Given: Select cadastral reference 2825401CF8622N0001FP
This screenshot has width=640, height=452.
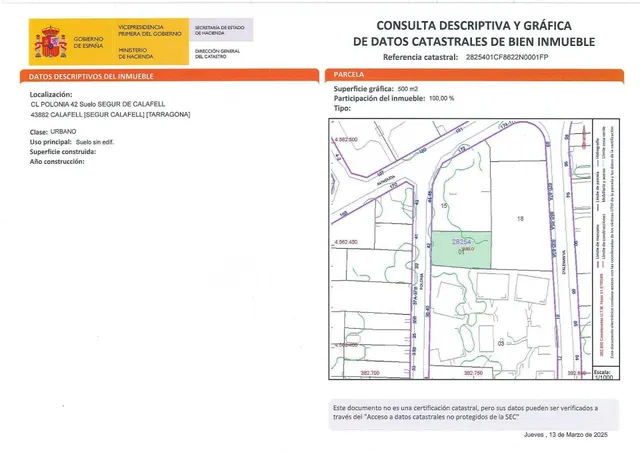Looking at the screenshot, I should pyautogui.click(x=507, y=57).
